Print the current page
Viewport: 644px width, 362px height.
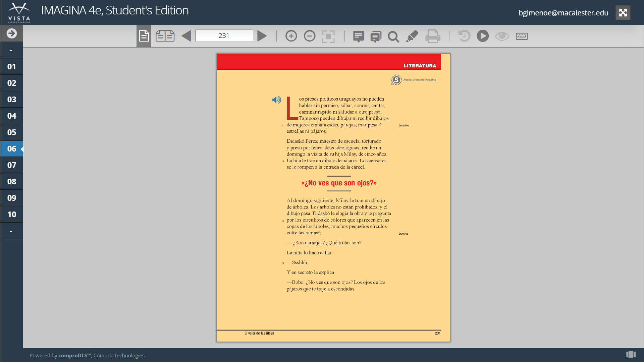pos(433,36)
